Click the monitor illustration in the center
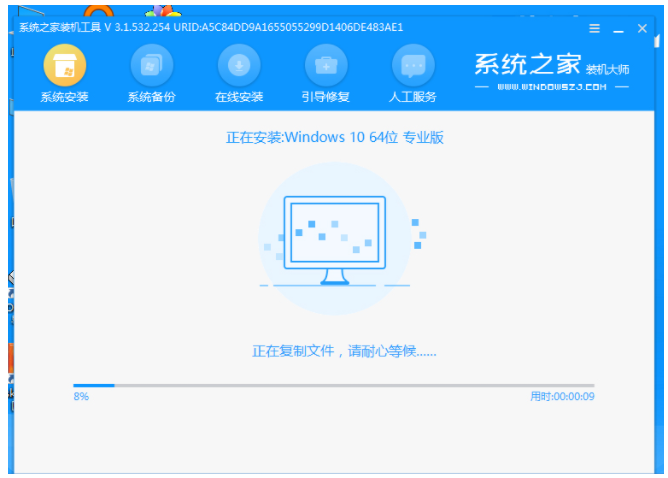Screen dimensions: 668x478 [334, 239]
